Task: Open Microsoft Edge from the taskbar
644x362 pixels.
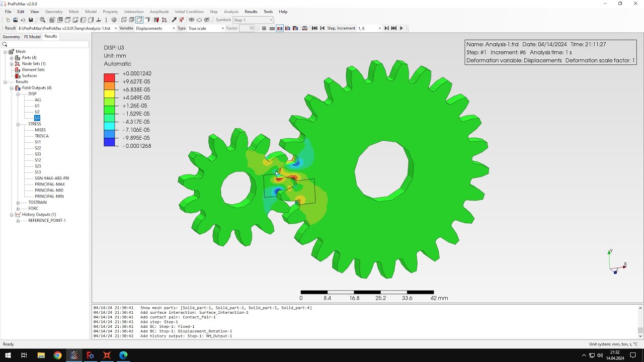Action: [x=123, y=355]
